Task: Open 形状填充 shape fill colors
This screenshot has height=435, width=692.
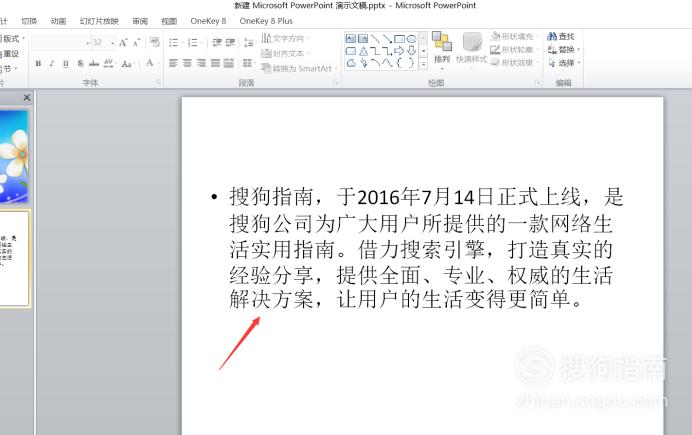Action: pos(514,36)
